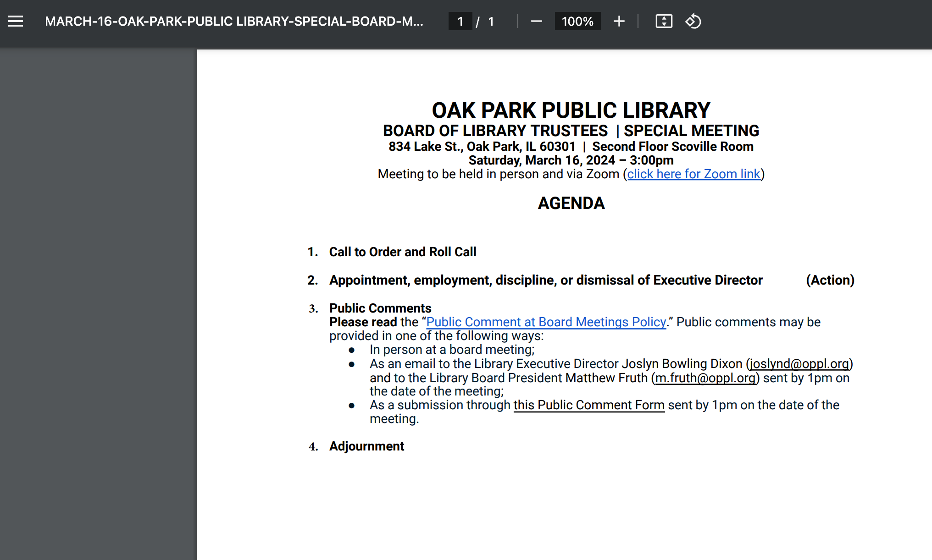Click the total page count indicator
This screenshot has height=560, width=932.
(491, 21)
